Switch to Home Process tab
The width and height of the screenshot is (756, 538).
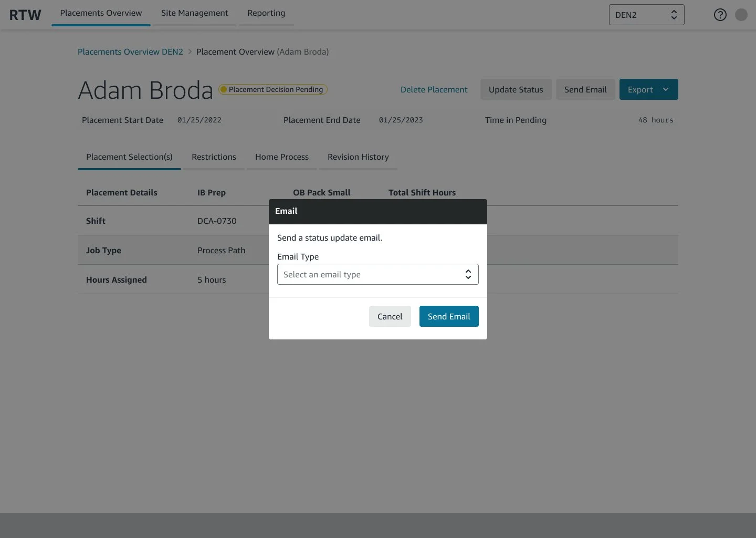click(x=282, y=157)
